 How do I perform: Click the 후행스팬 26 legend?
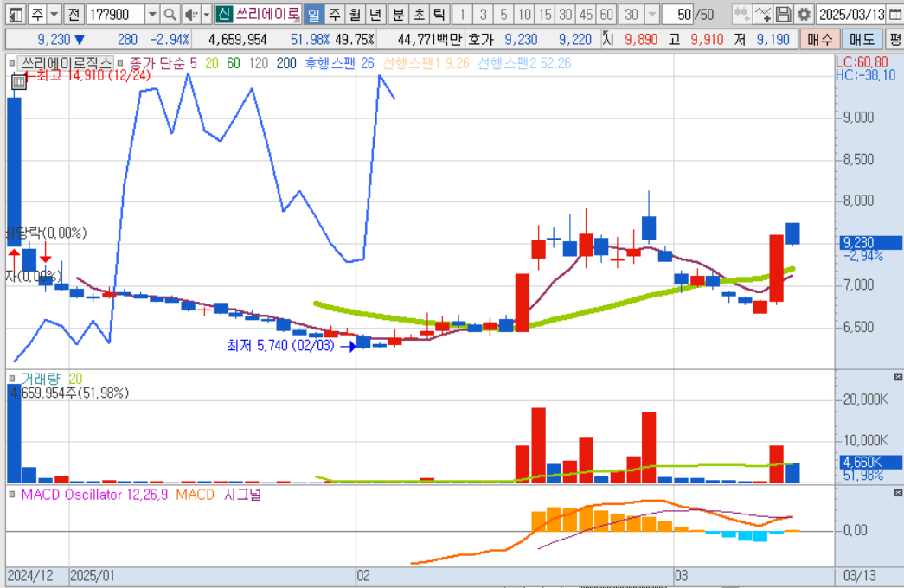click(x=340, y=63)
